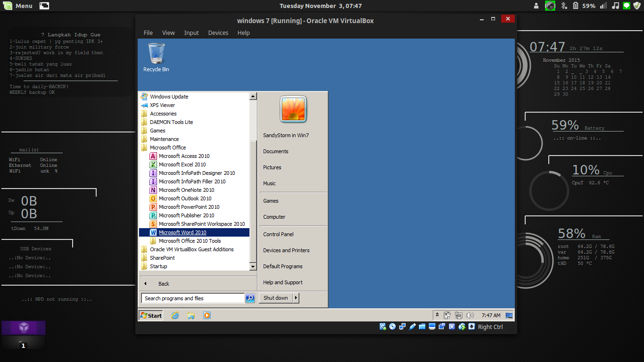Click the search magnifier button
This screenshot has width=644, height=362.
click(x=250, y=298)
